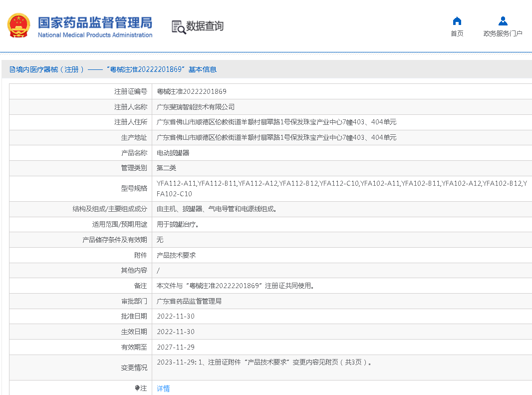Viewport: 532px width, 395px height.
Task: Click the bullet icon beside 注 label
Action: pyautogui.click(x=137, y=389)
